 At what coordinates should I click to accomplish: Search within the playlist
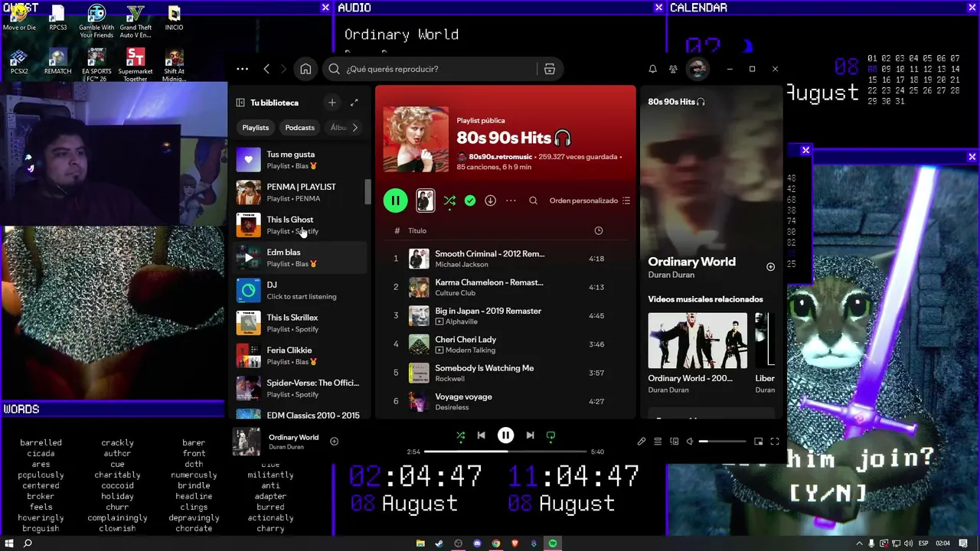pos(534,201)
